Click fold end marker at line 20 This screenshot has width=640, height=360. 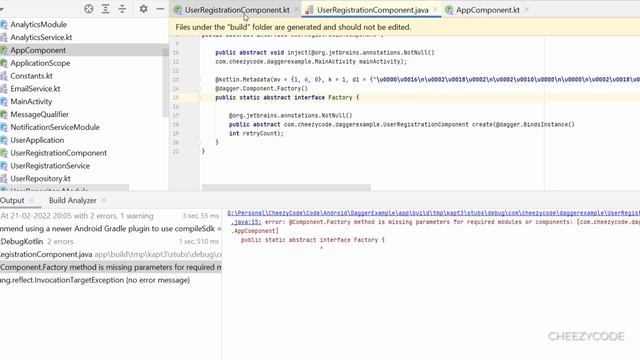click(199, 142)
